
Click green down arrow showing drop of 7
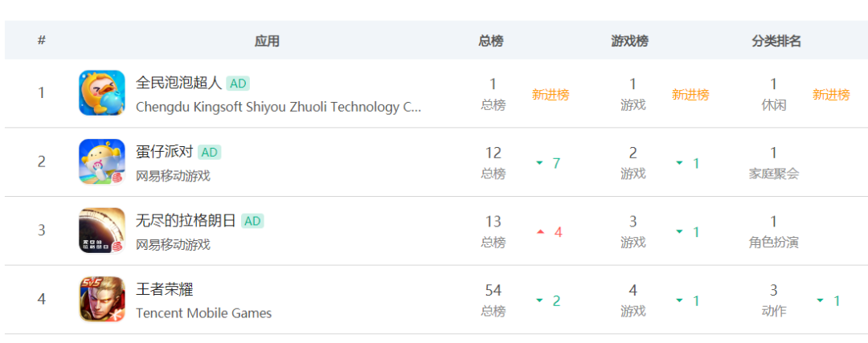540,163
